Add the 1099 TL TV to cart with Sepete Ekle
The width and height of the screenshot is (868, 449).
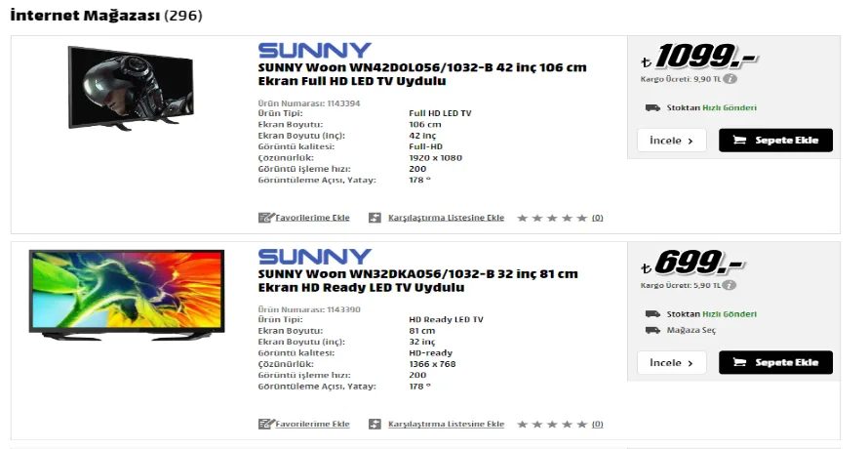tap(775, 141)
